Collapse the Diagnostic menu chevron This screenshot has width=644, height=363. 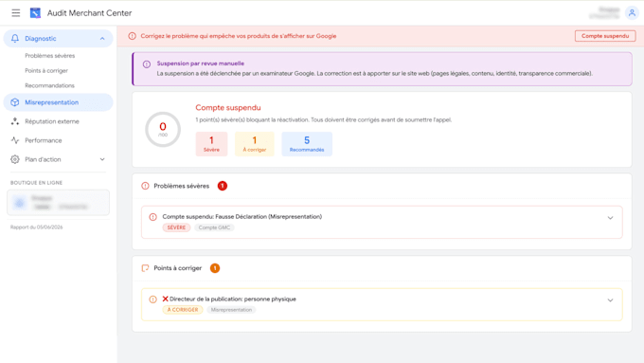click(x=102, y=39)
